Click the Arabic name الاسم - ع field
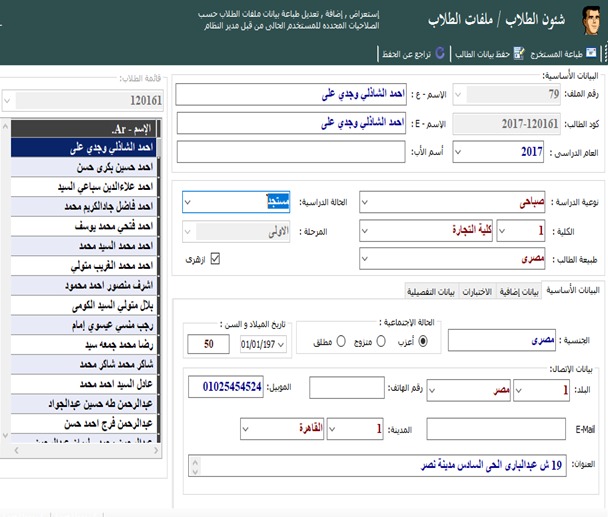 click(x=291, y=94)
